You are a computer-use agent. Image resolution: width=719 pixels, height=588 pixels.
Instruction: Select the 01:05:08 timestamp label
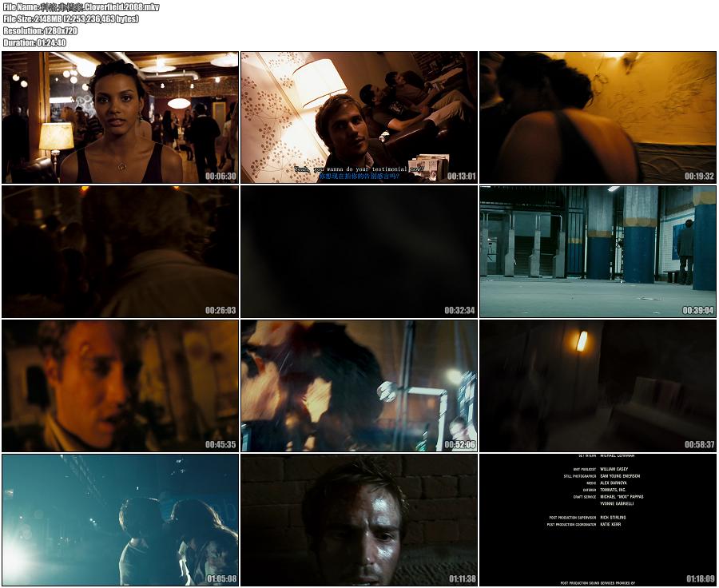pyautogui.click(x=222, y=579)
